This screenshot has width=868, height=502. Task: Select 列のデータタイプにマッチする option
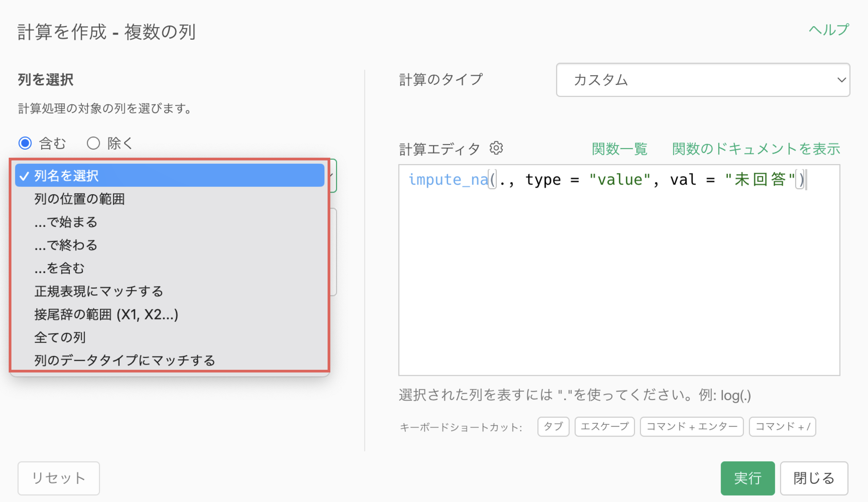(124, 360)
